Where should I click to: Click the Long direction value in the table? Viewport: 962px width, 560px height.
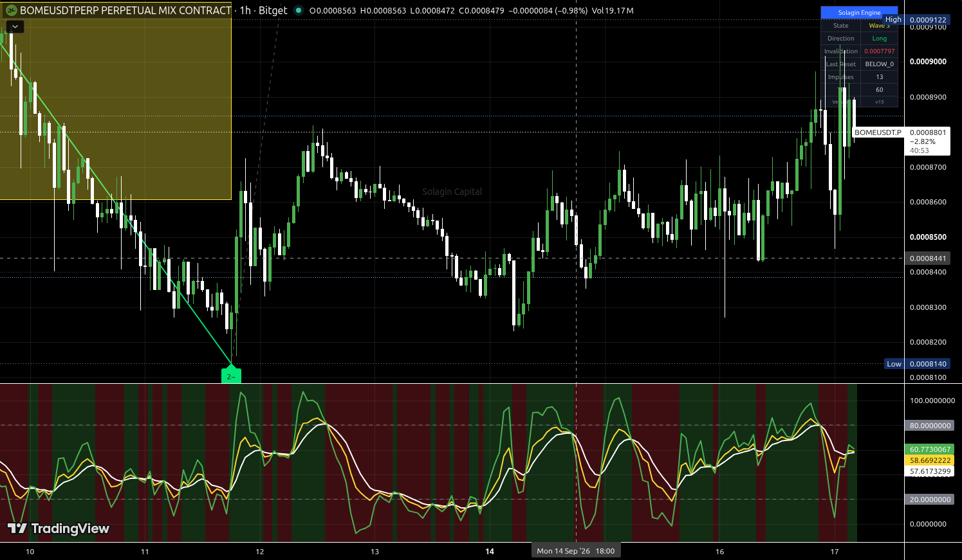[x=879, y=39]
